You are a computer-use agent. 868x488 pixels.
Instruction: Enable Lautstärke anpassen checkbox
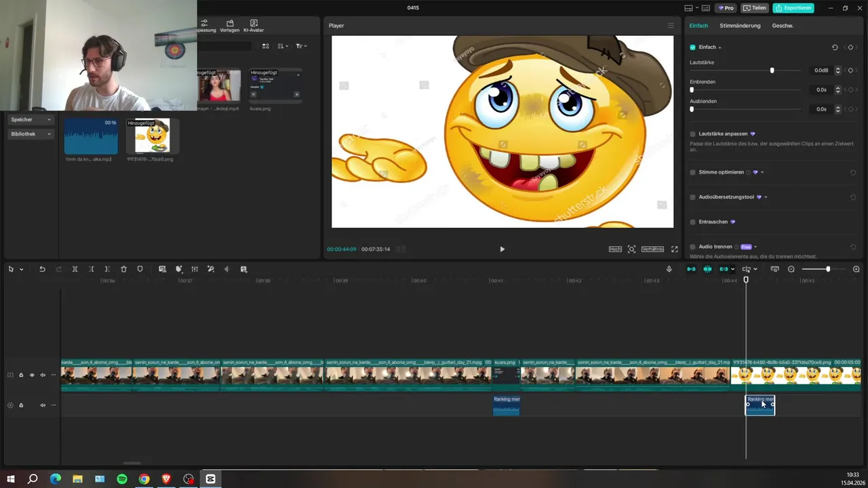(692, 134)
